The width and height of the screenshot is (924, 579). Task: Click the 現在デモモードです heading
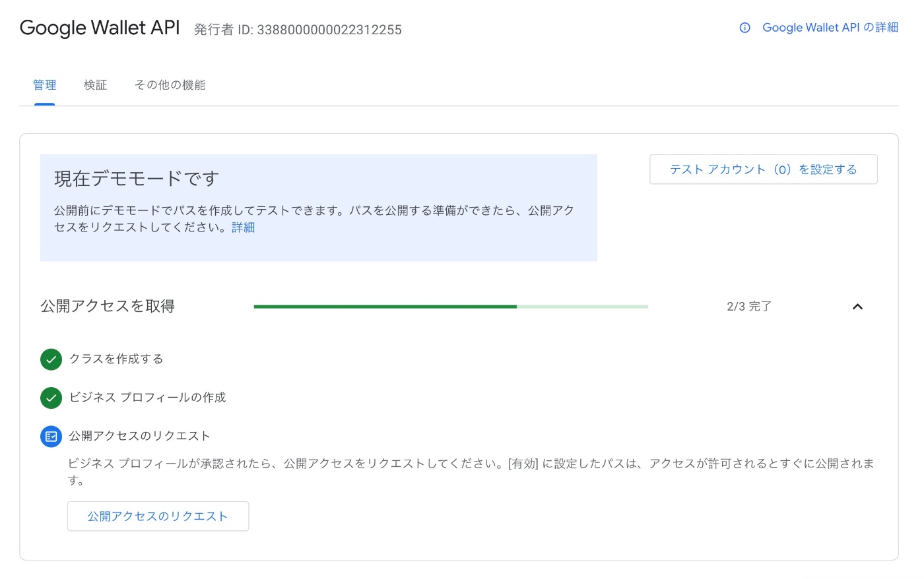[x=136, y=179]
